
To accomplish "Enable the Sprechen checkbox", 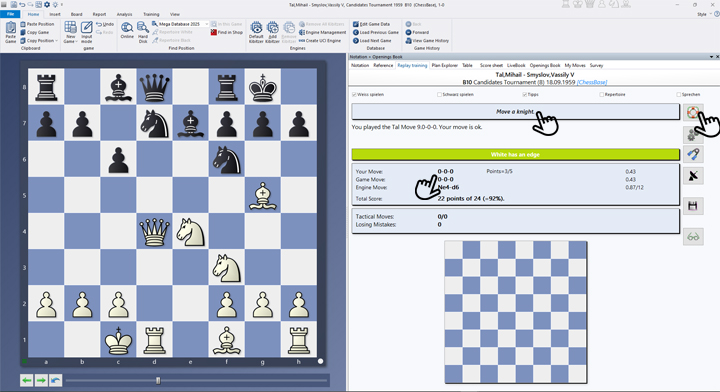I will 679,95.
